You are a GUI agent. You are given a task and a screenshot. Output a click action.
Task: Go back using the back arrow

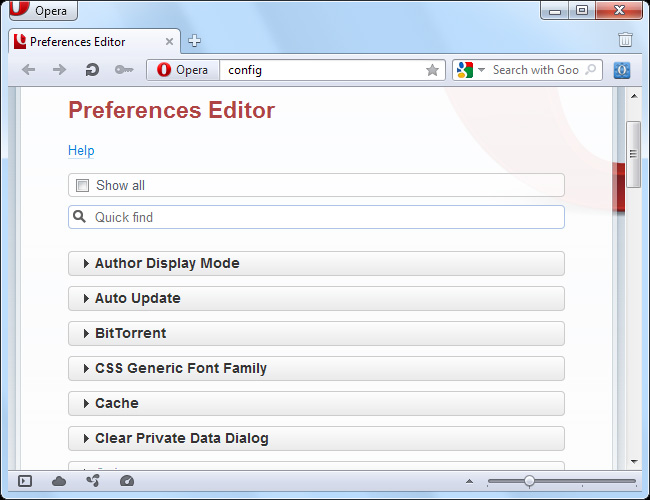[x=29, y=70]
